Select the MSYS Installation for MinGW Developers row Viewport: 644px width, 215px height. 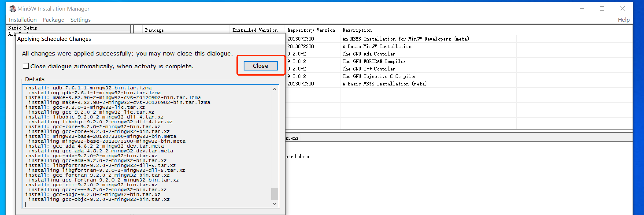(x=459, y=39)
